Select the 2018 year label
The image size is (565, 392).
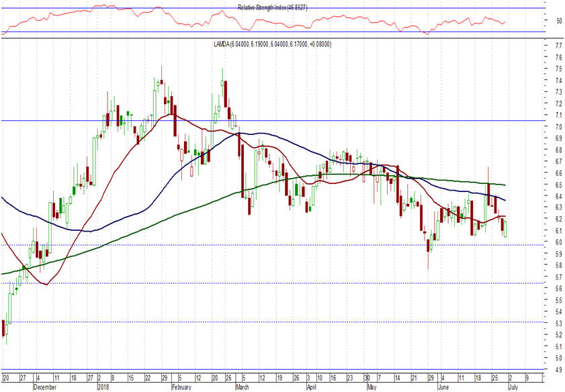click(x=103, y=387)
